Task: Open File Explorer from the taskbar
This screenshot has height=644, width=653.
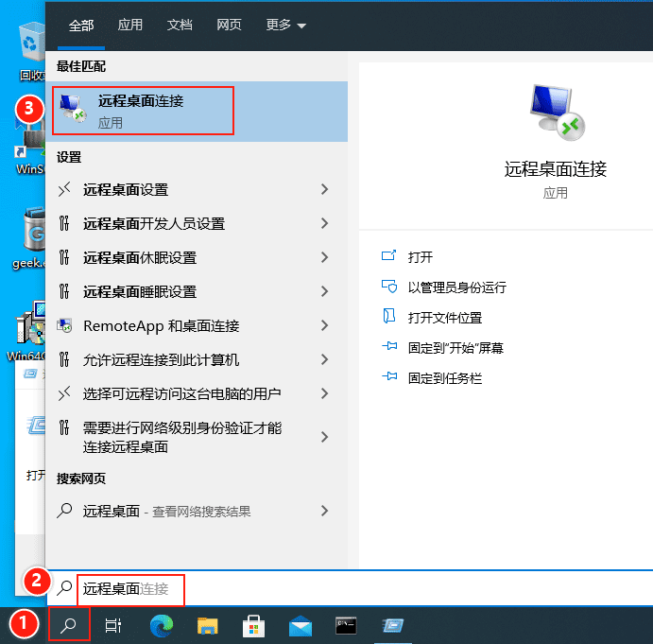Action: pyautogui.click(x=207, y=626)
